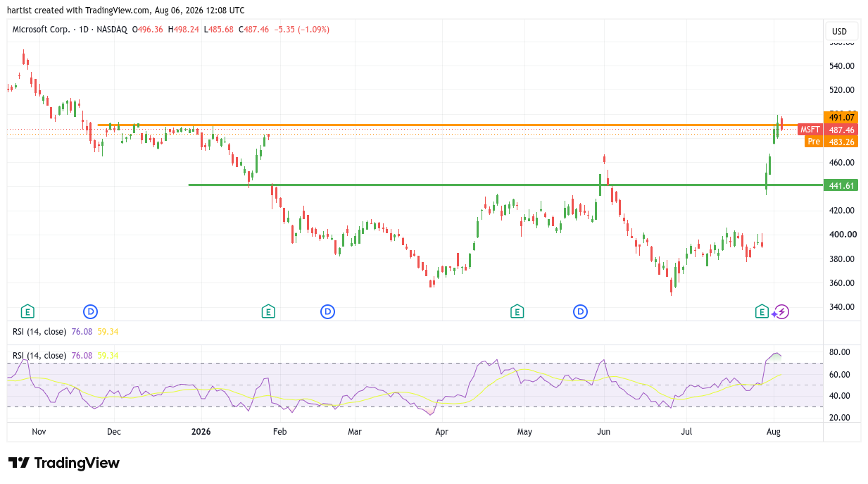The image size is (868, 484).
Task: Click the 540.00 price axis label
Action: pyautogui.click(x=842, y=66)
